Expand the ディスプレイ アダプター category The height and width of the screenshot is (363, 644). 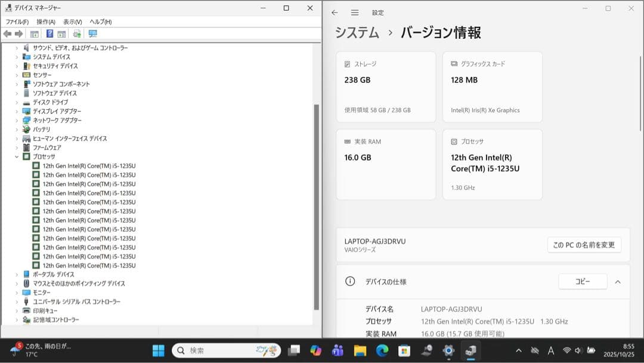[16, 111]
